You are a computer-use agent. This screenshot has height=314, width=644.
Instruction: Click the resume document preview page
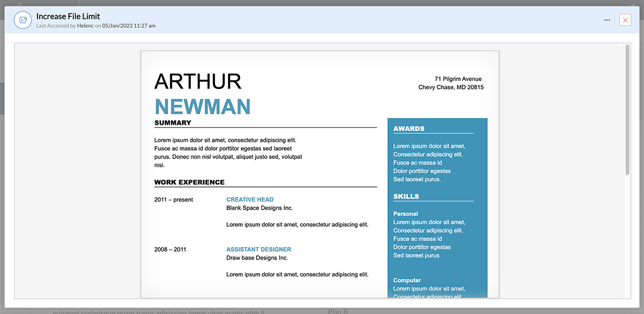point(320,174)
